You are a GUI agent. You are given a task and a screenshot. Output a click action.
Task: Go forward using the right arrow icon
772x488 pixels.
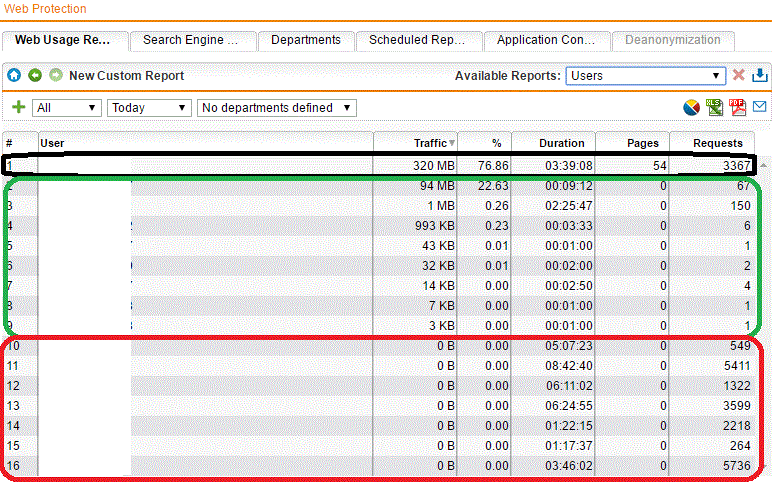coord(55,76)
